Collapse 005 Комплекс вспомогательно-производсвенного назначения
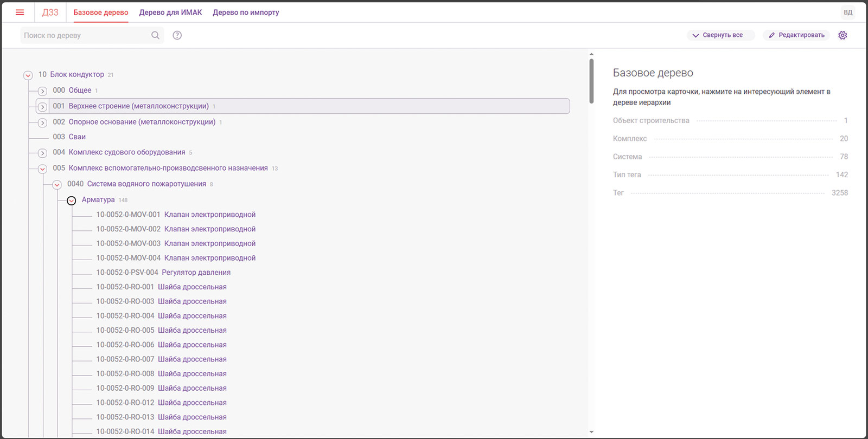 (42, 169)
